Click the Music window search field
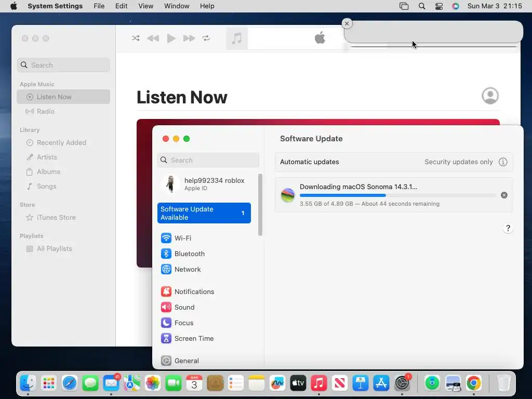Screen dimensions: 532x399 pyautogui.click(x=63, y=65)
